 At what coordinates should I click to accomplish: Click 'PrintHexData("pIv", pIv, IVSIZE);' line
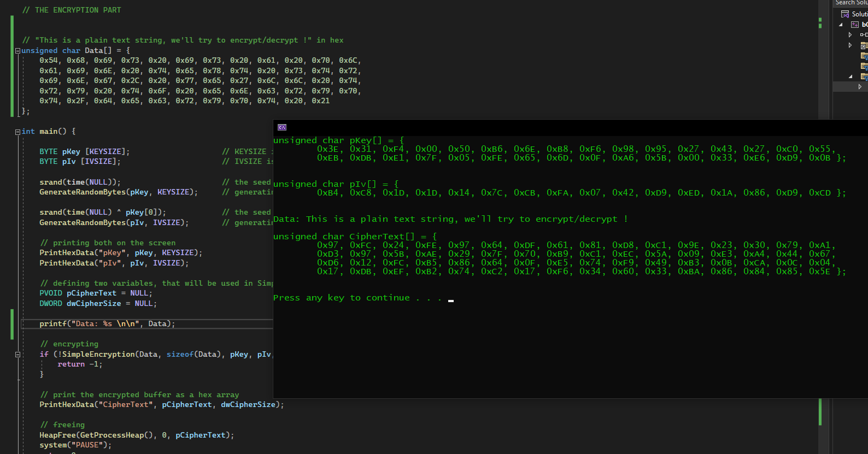tap(114, 263)
